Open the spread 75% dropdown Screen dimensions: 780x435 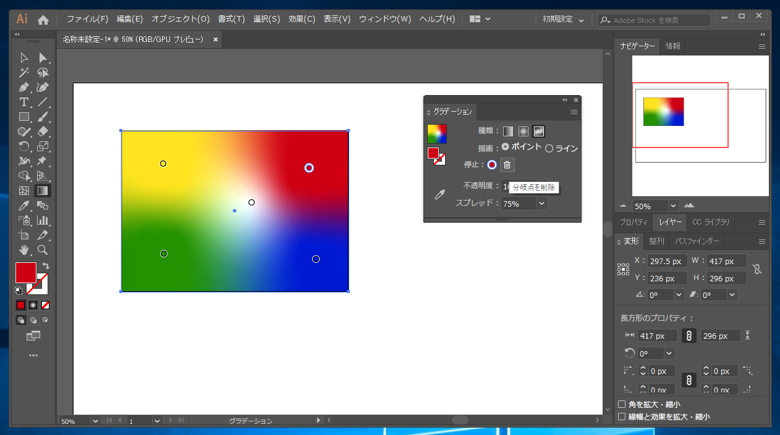pyautogui.click(x=542, y=204)
